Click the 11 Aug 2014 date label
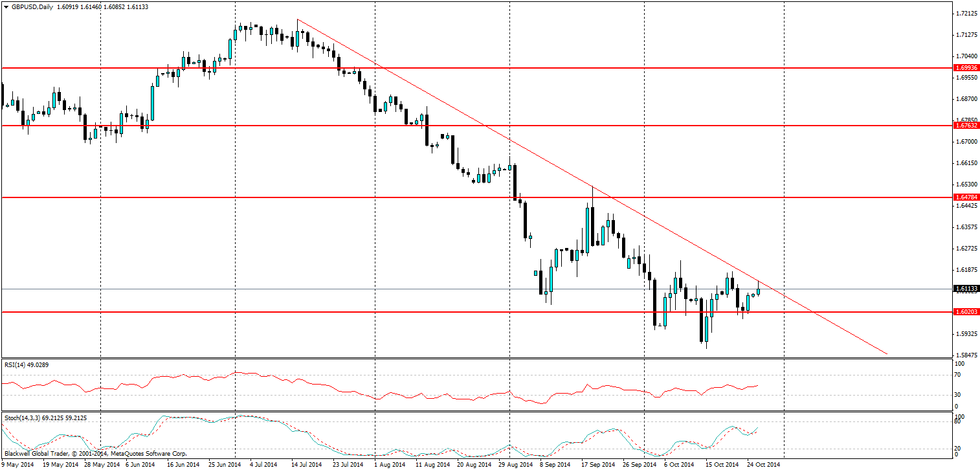The height and width of the screenshot is (470, 980). coord(432,464)
